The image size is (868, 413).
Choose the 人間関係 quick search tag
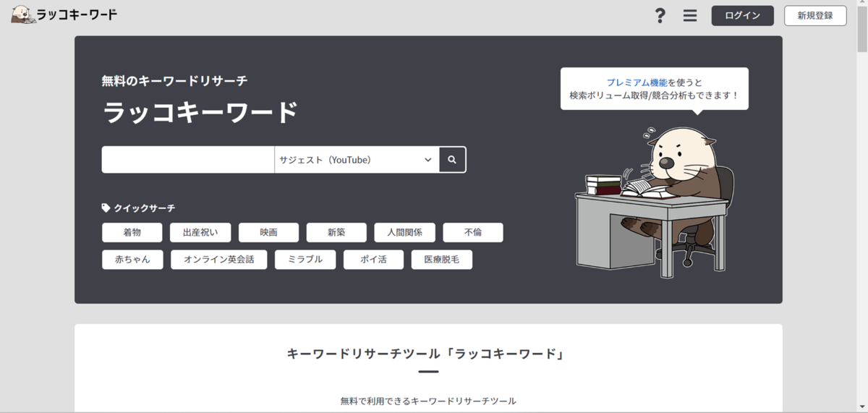tap(404, 233)
